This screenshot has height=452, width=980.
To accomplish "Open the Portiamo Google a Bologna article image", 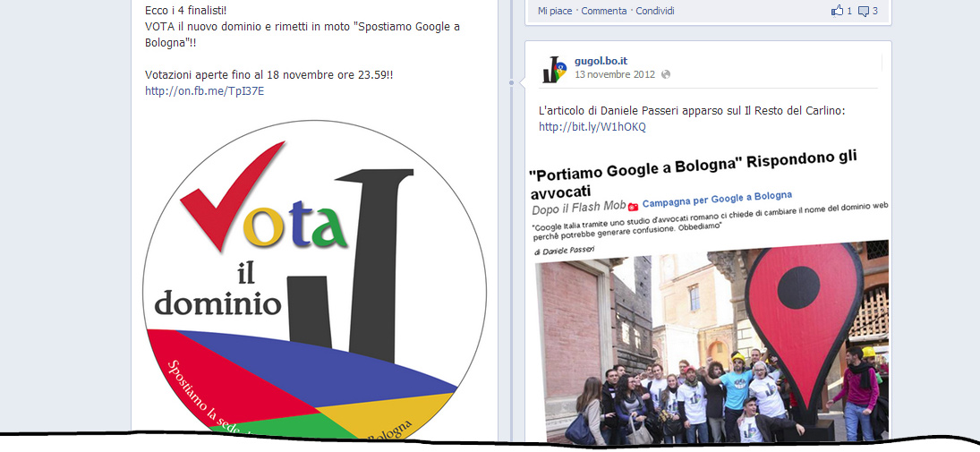I will pyautogui.click(x=708, y=294).
